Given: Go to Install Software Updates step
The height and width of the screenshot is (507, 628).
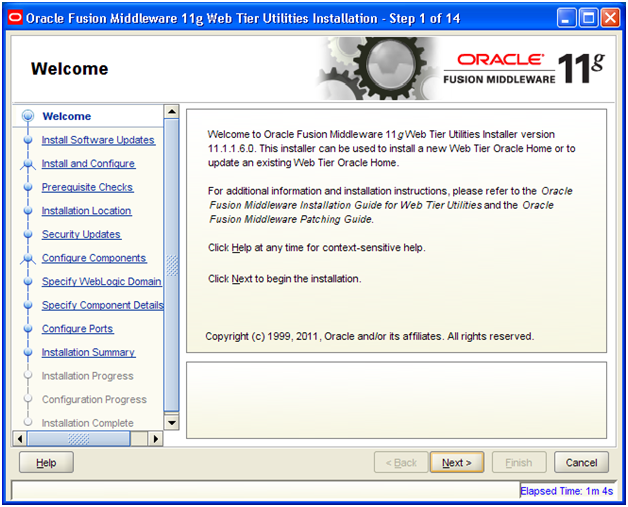Looking at the screenshot, I should coord(98,140).
